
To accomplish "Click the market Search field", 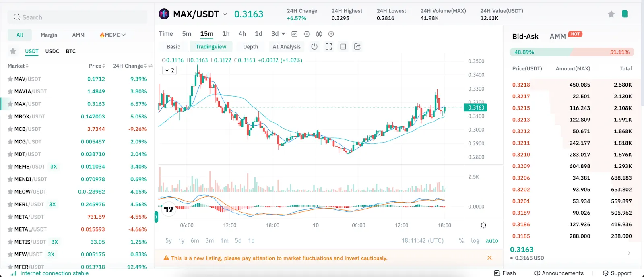I will (x=77, y=17).
